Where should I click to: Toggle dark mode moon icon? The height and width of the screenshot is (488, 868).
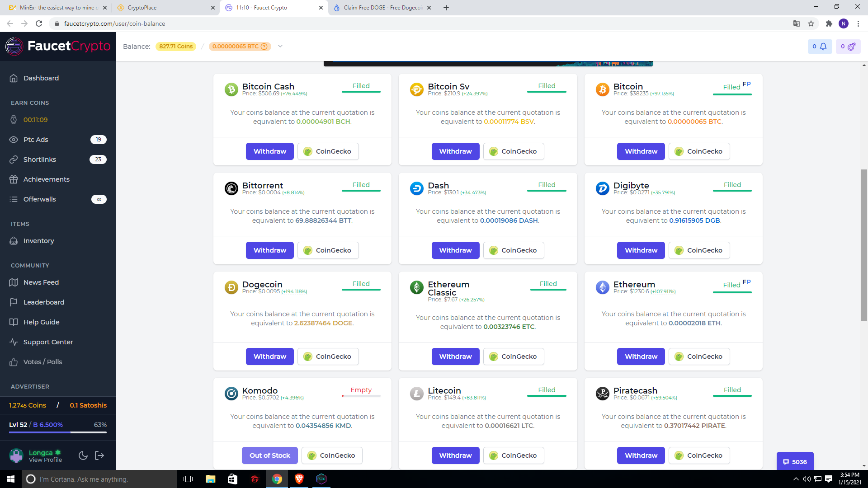tap(83, 455)
